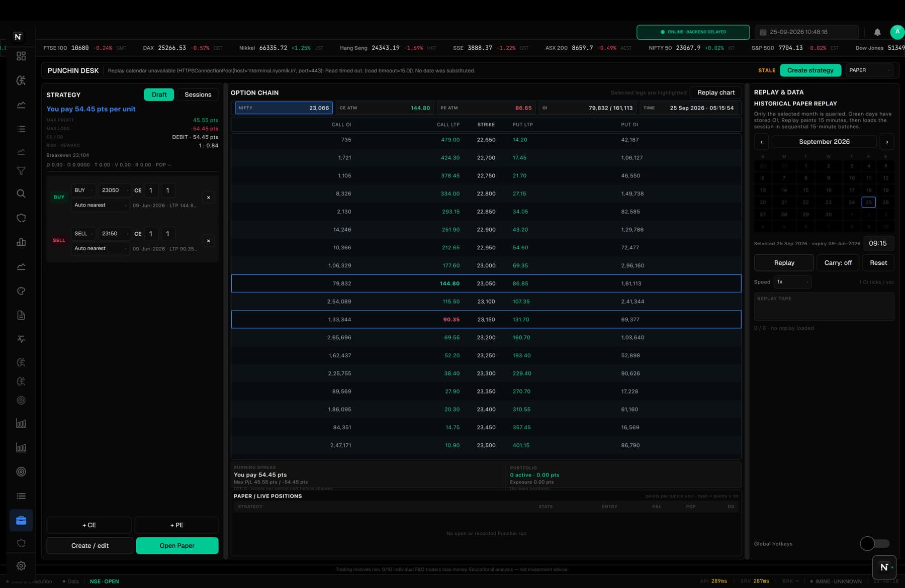The image size is (905, 588).
Task: Open the BUY side dropdown on first leg
Action: 83,190
